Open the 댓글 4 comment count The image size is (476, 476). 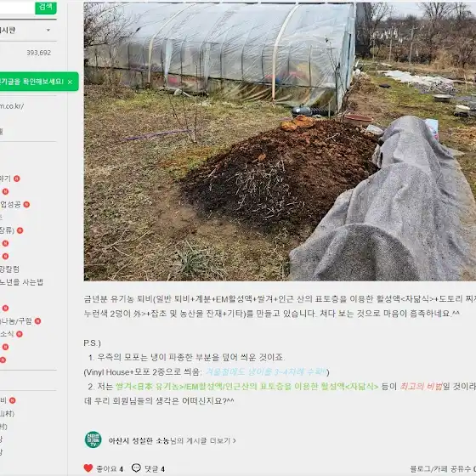[155, 468]
